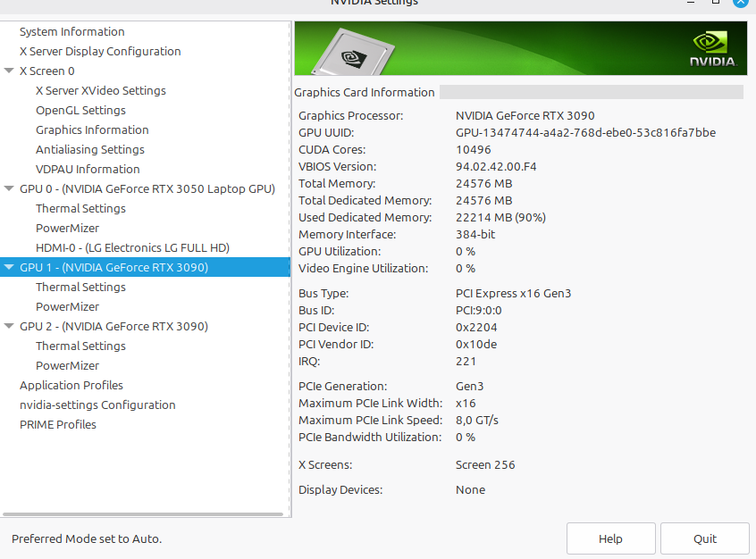
Task: Open PowerMizer under GPU 2
Action: 67,366
